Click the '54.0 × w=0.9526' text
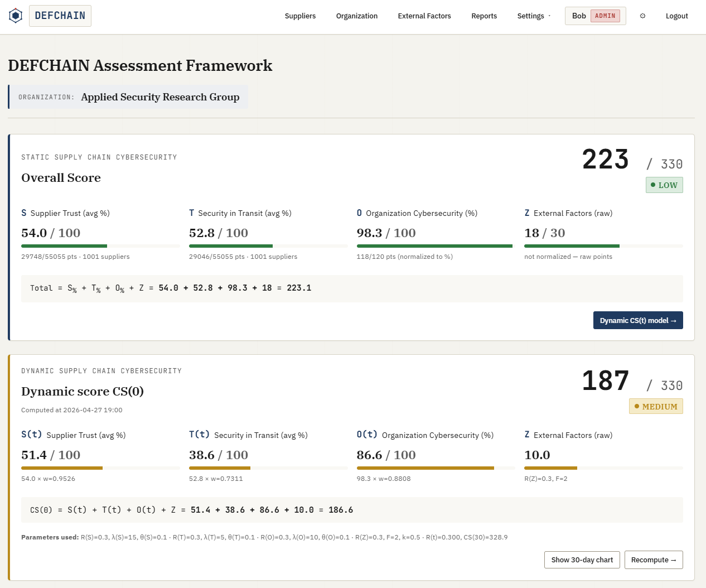 tap(48, 479)
